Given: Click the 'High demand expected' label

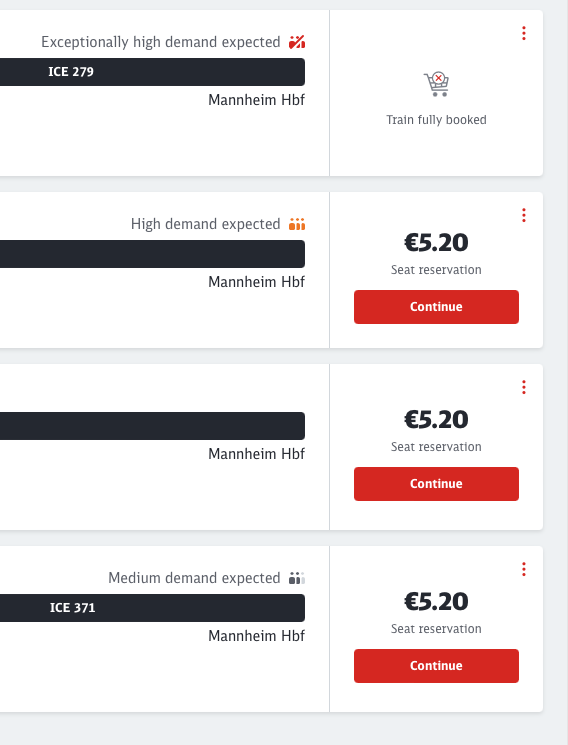Looking at the screenshot, I should click(206, 224).
